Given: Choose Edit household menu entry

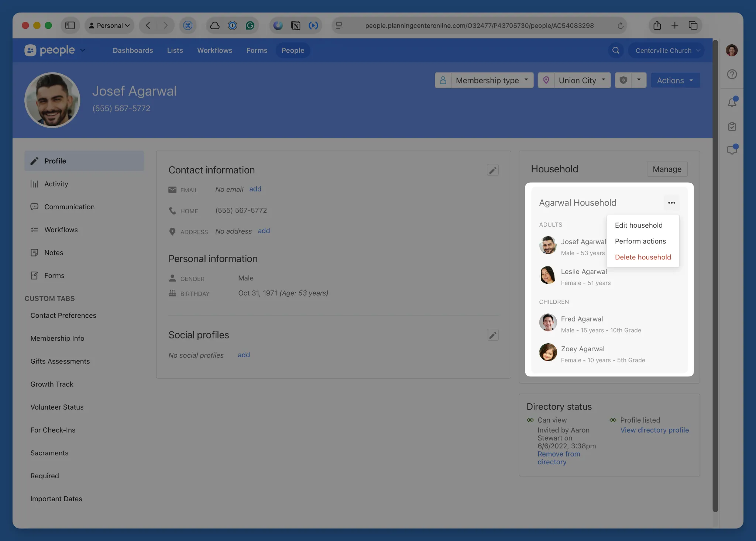Looking at the screenshot, I should (x=639, y=225).
